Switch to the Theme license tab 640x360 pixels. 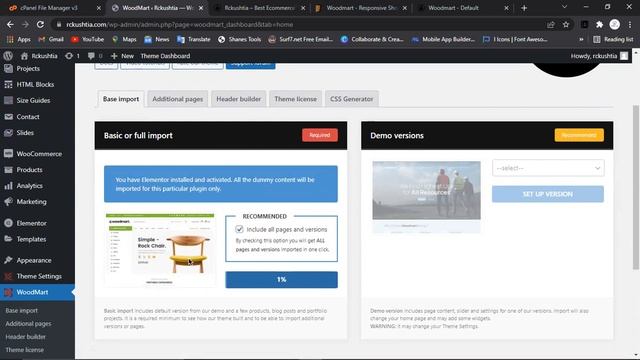point(296,99)
